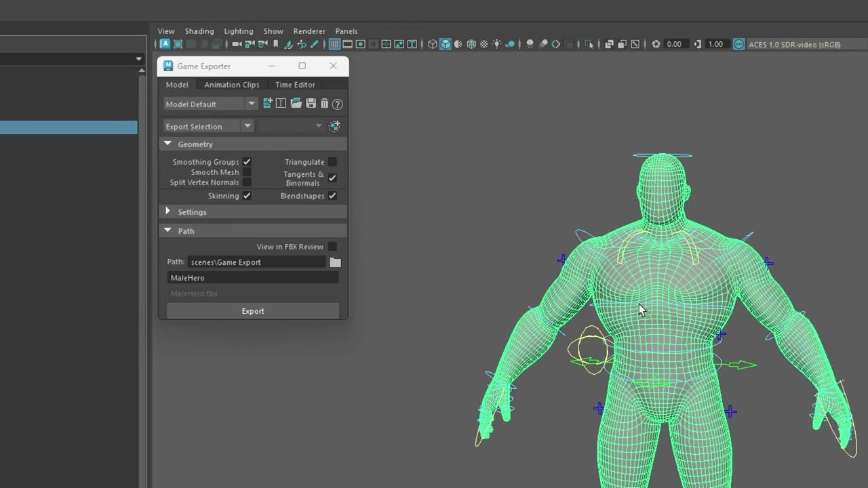Enable smooth shade all cube icon
The height and width of the screenshot is (488, 868).
pos(446,44)
